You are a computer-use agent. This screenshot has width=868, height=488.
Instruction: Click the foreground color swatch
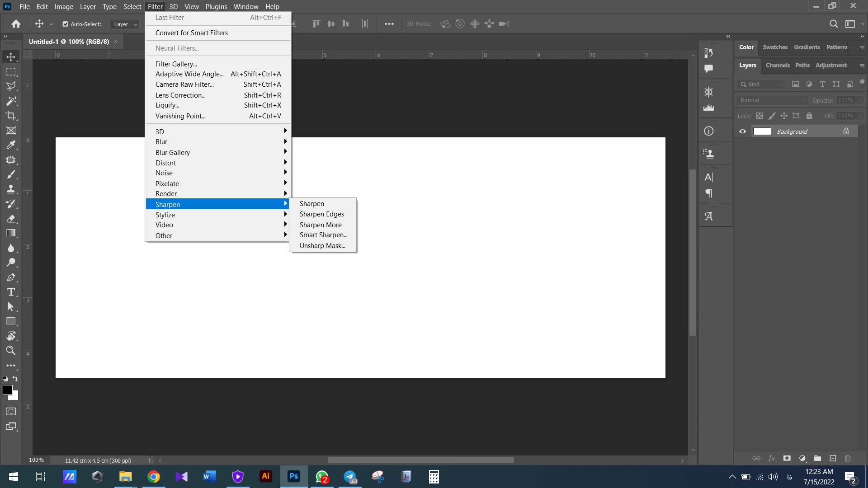(7, 390)
